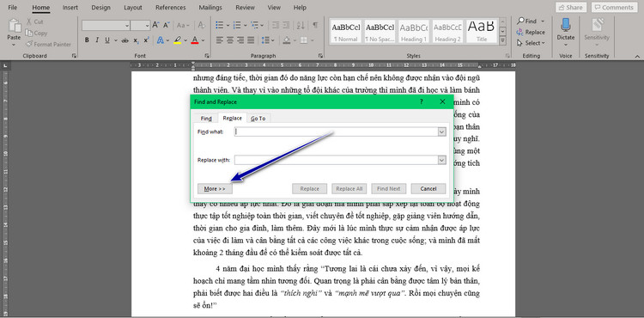
Task: Center align text
Action: (x=230, y=40)
